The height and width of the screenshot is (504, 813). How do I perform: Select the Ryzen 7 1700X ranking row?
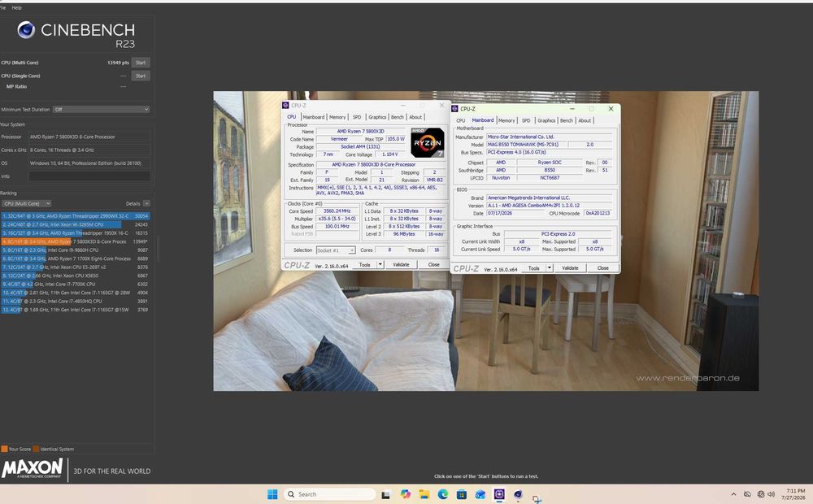(x=75, y=259)
